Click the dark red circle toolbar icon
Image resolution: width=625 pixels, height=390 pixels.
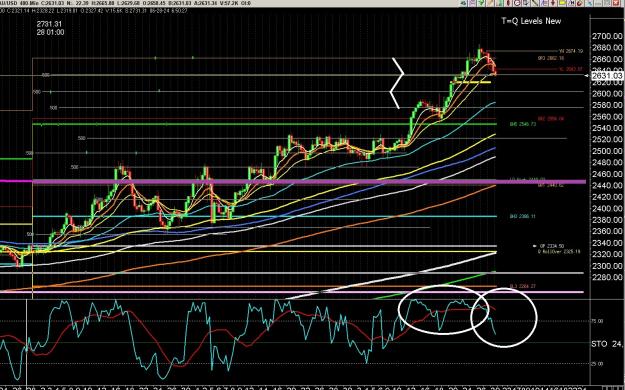[580, 3]
